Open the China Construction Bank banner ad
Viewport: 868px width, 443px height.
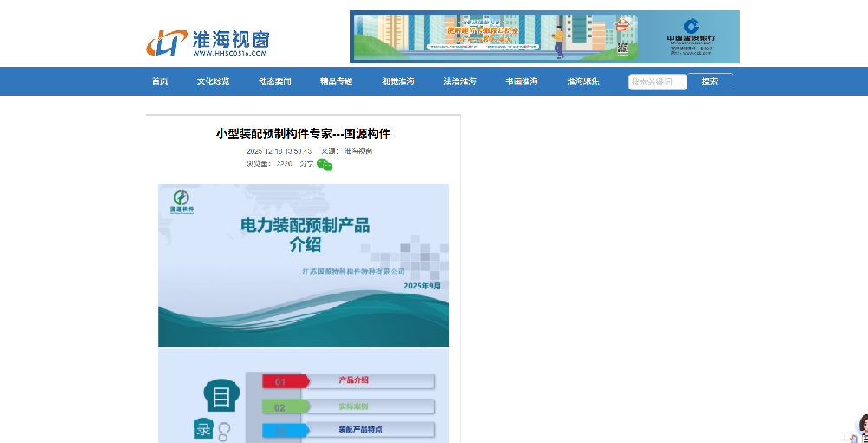click(544, 37)
